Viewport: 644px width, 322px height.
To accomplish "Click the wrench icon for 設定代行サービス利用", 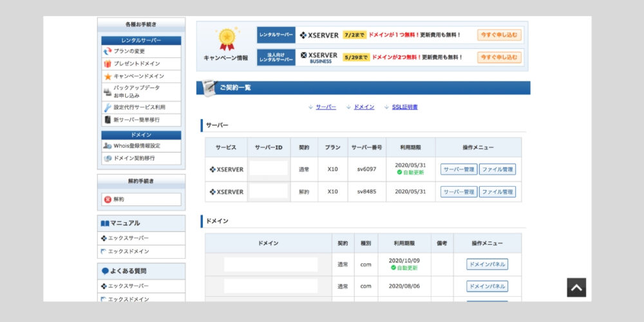I will point(108,108).
